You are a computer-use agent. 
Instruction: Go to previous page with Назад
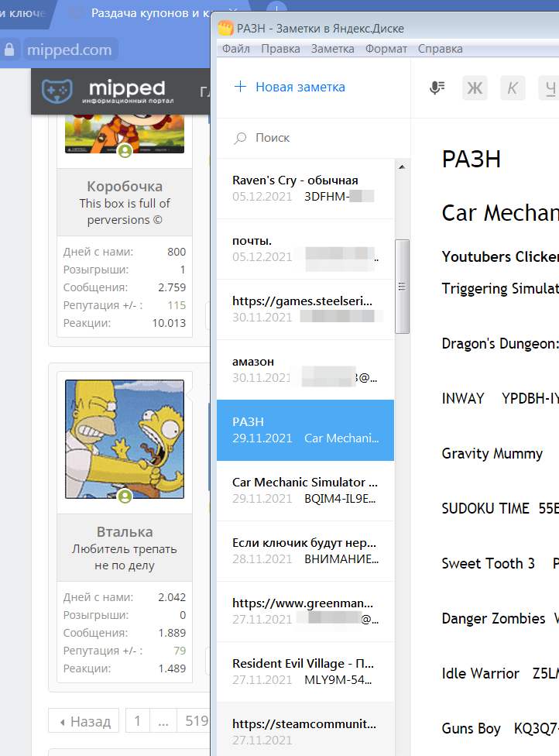click(84, 721)
